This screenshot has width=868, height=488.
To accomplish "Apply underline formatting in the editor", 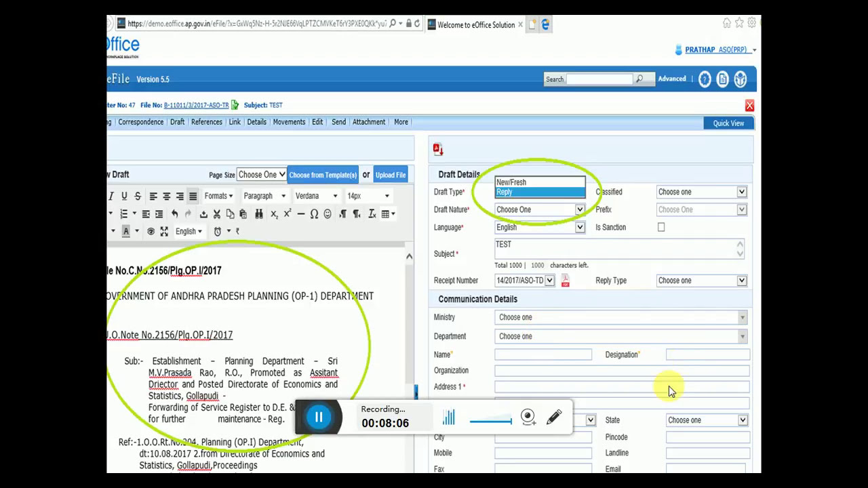I will [124, 196].
